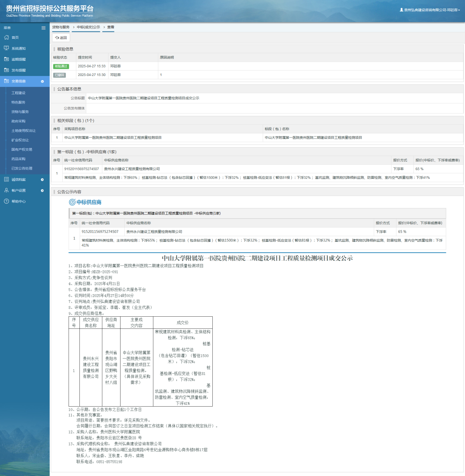Click the 逾期提醒 sidebar icon
Image resolution: width=465 pixels, height=476 pixels.
6,59
